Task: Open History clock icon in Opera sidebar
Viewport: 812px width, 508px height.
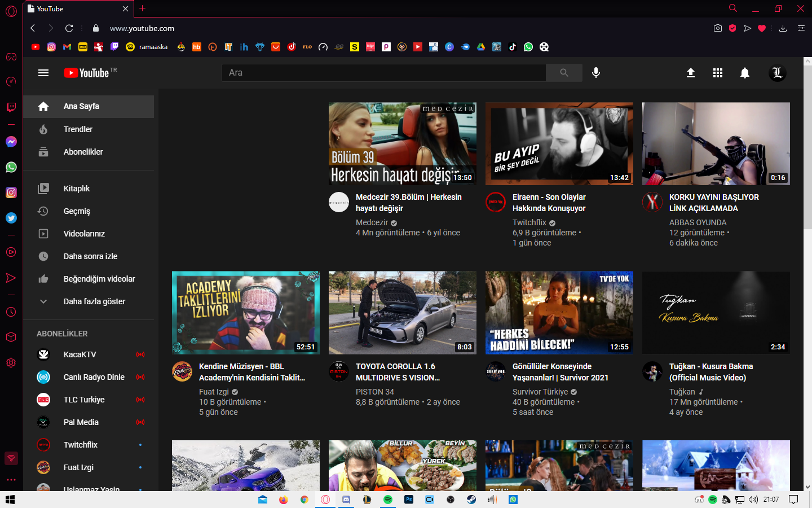Action: coord(11,312)
